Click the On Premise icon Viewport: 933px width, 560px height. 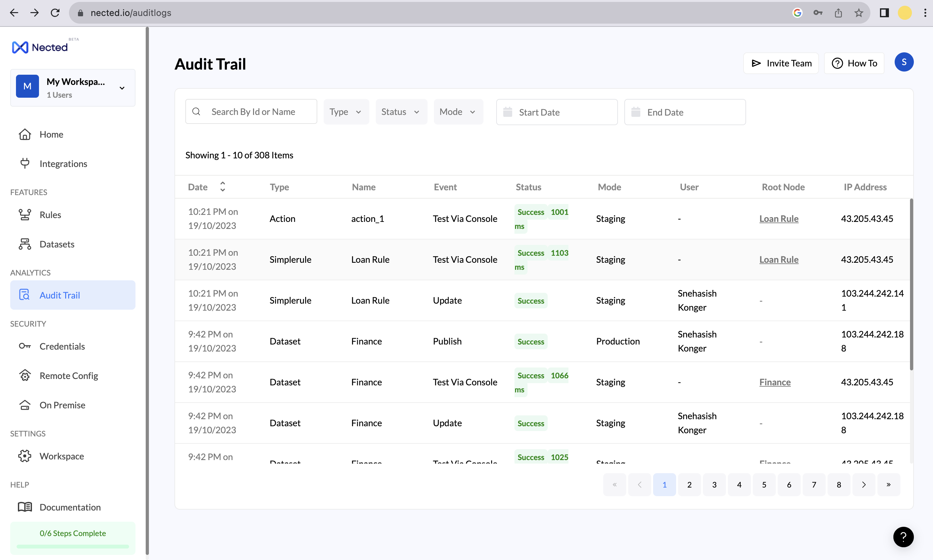25,405
